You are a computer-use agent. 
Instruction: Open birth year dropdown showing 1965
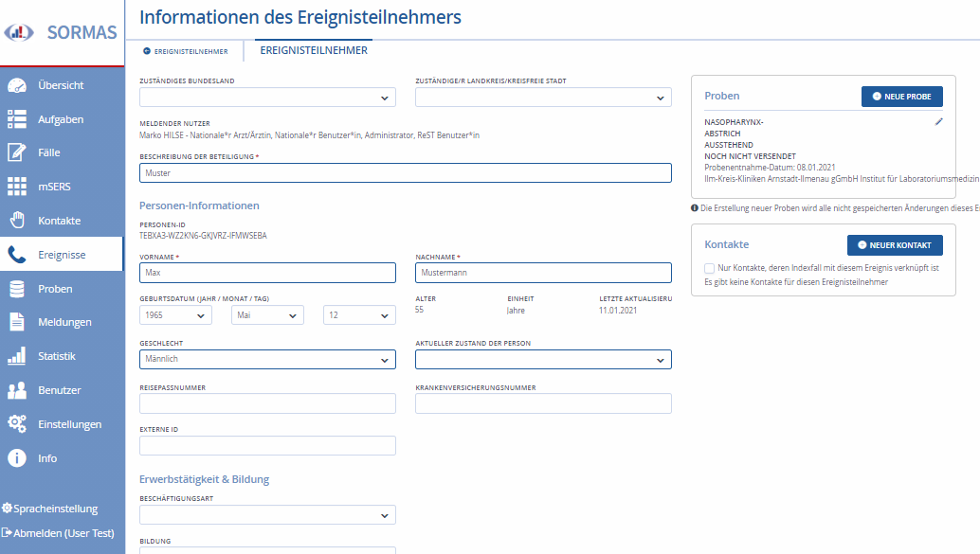pyautogui.click(x=175, y=315)
